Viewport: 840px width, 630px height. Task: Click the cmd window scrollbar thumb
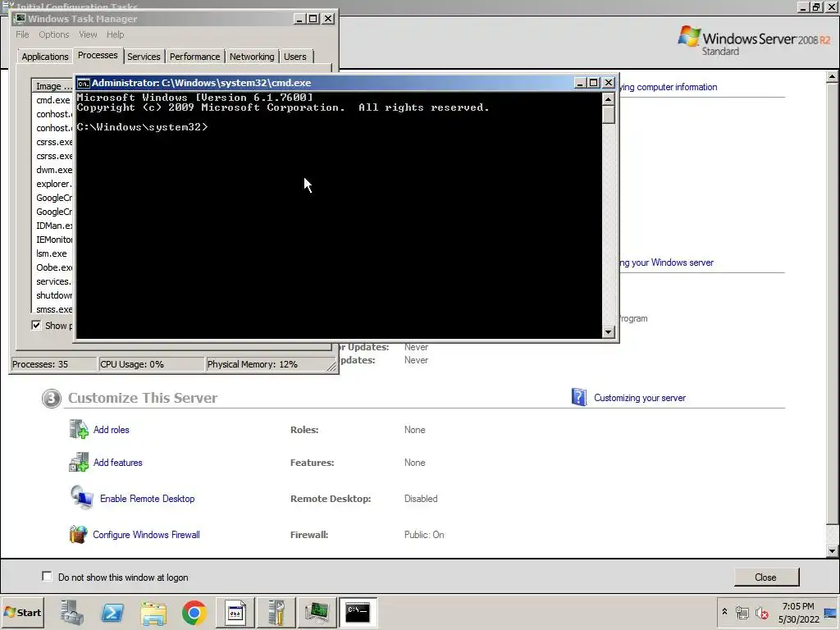coord(608,115)
